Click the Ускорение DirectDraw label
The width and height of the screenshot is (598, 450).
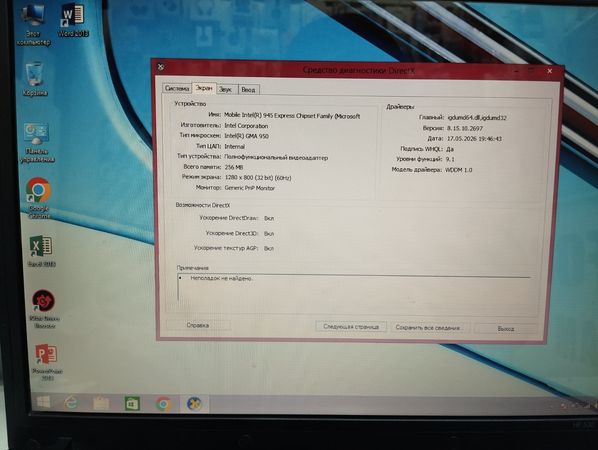click(228, 218)
